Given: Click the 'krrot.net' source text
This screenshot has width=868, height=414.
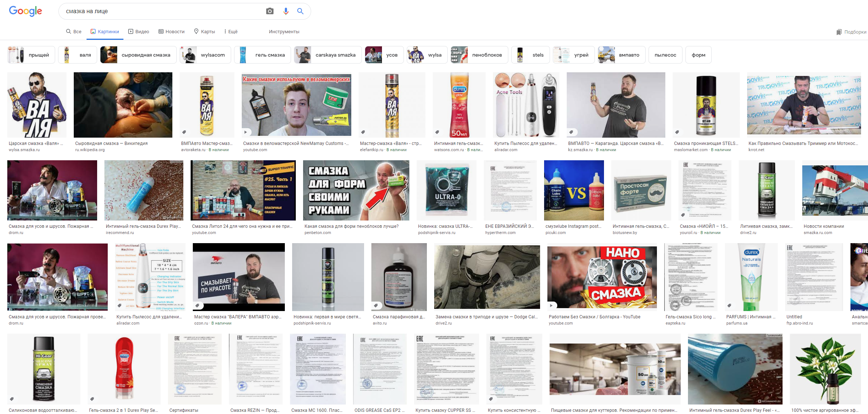Looking at the screenshot, I should tap(756, 150).
